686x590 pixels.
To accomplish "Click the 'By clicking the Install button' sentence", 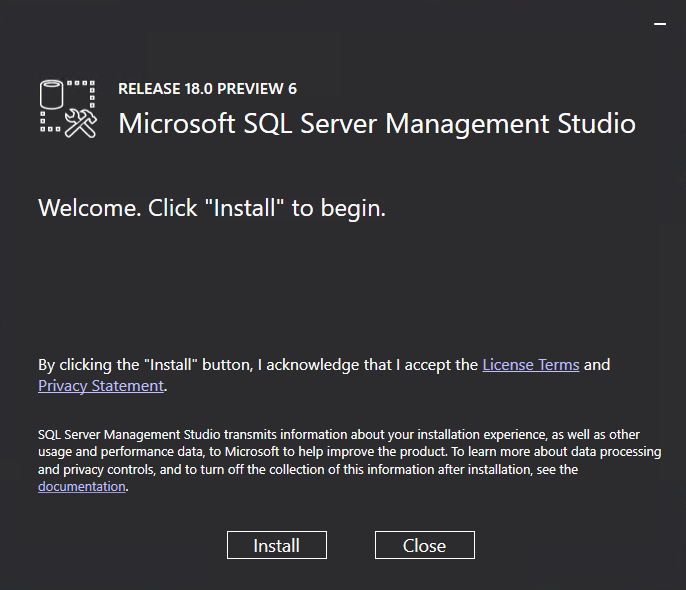I will coord(324,375).
